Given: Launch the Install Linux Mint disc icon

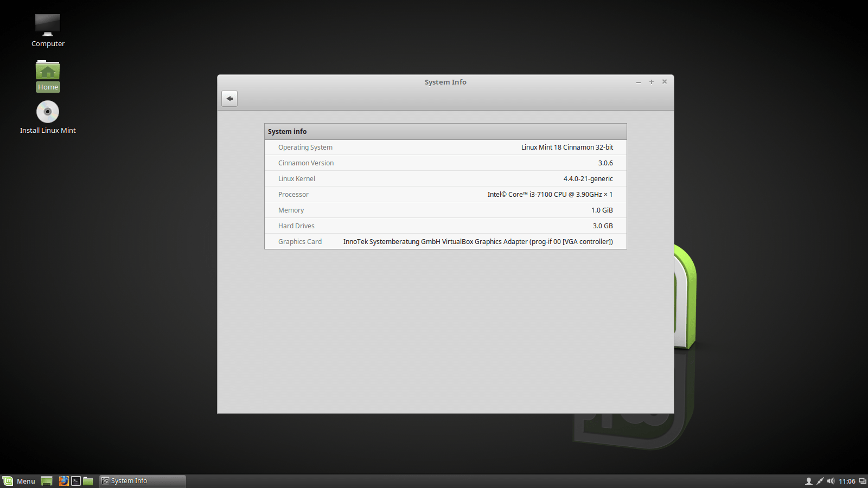Looking at the screenshot, I should click(48, 117).
